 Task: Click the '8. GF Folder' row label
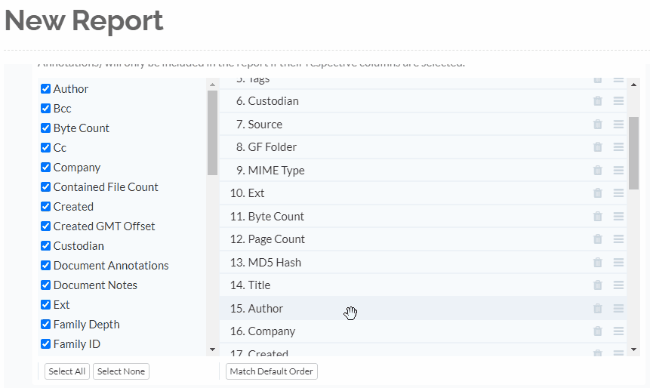tap(266, 147)
